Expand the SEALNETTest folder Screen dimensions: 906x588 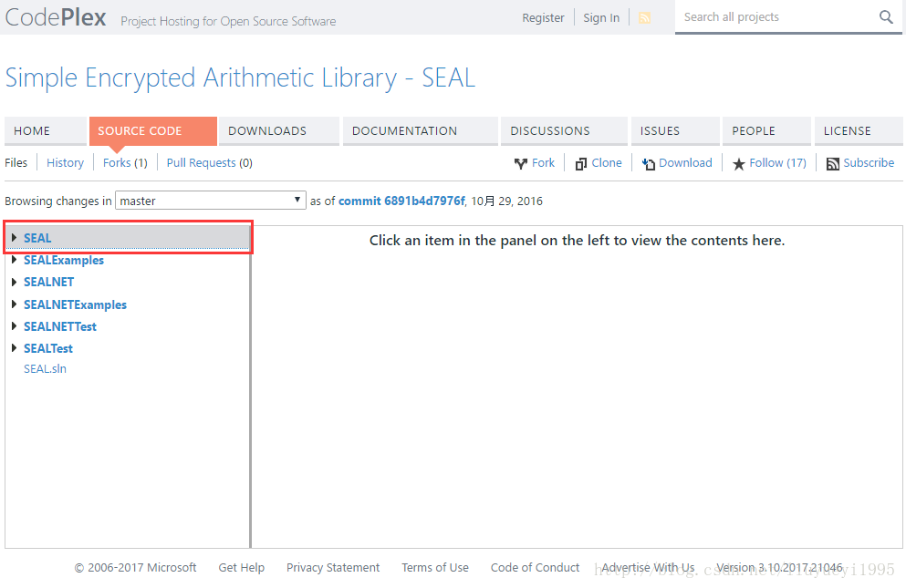tap(15, 325)
